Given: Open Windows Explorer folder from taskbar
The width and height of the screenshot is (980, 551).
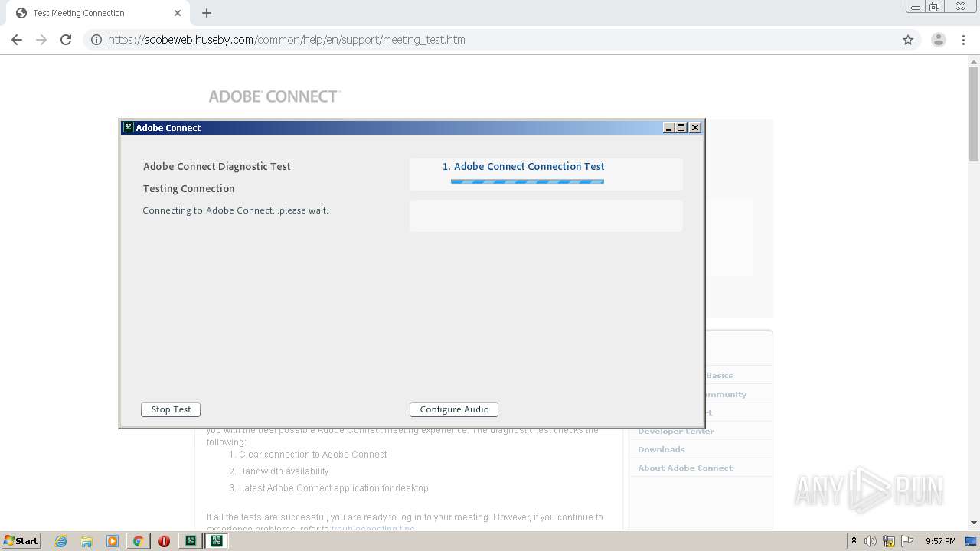Looking at the screenshot, I should [87, 541].
